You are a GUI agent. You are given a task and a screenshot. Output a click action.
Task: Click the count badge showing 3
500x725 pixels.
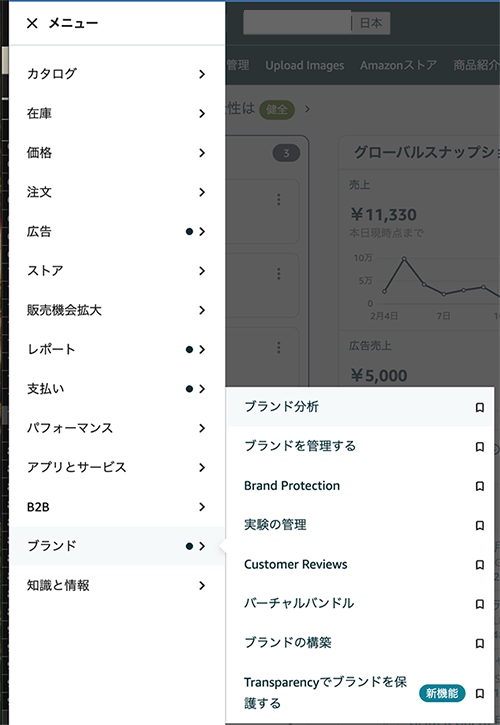point(286,153)
